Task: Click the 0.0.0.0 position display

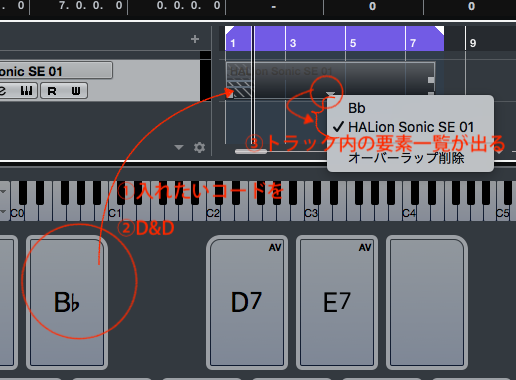Action: click(x=188, y=6)
